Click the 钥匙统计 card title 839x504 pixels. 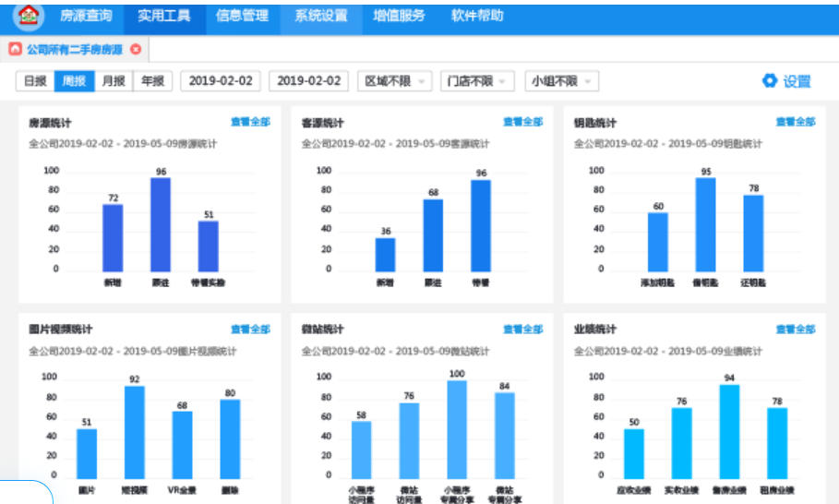click(595, 123)
